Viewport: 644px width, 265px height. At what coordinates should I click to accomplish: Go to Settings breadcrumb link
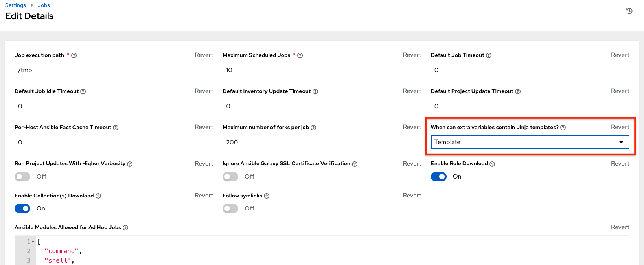point(15,5)
